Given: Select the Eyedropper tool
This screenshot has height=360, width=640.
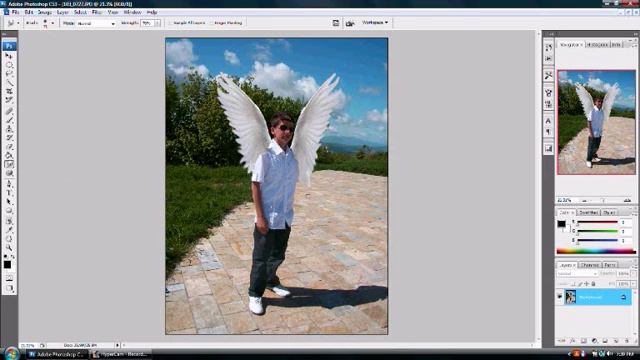Looking at the screenshot, I should (9, 230).
